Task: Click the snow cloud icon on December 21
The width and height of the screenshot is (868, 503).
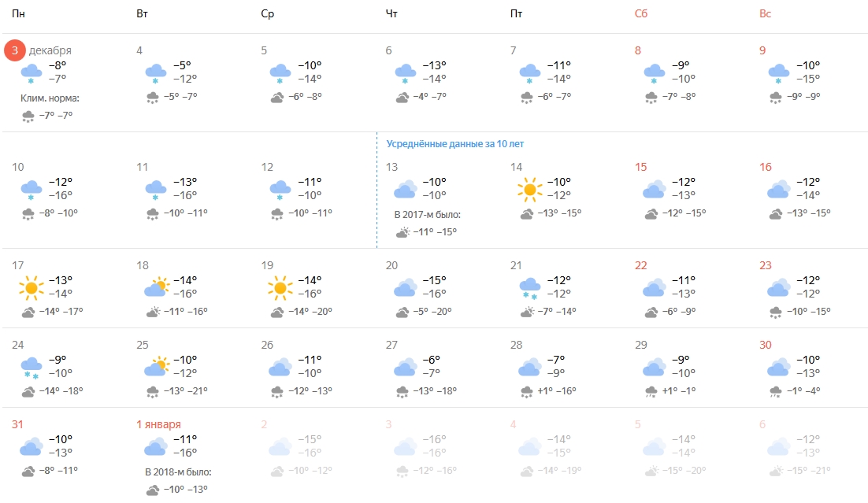Action: point(529,288)
